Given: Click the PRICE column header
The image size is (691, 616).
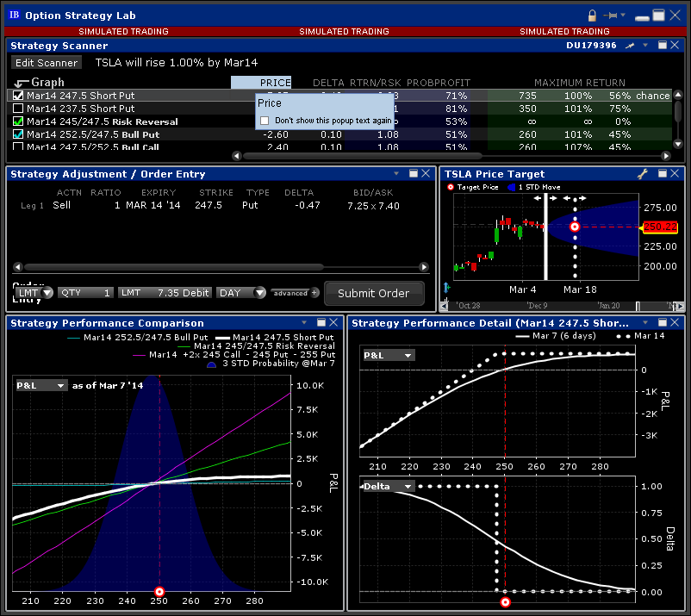Looking at the screenshot, I should (x=261, y=83).
